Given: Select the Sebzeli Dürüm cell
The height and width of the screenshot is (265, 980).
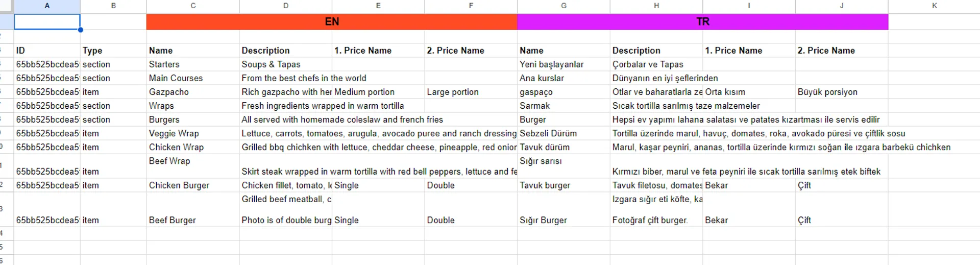Looking at the screenshot, I should (x=563, y=133).
